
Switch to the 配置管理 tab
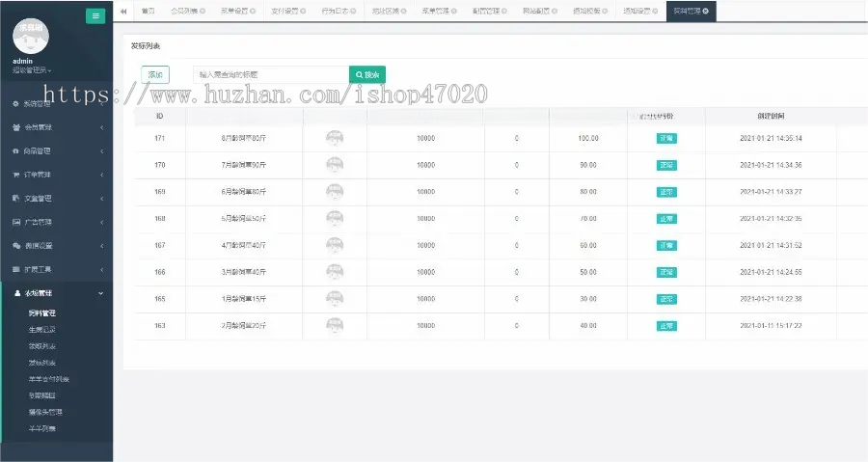[489, 11]
